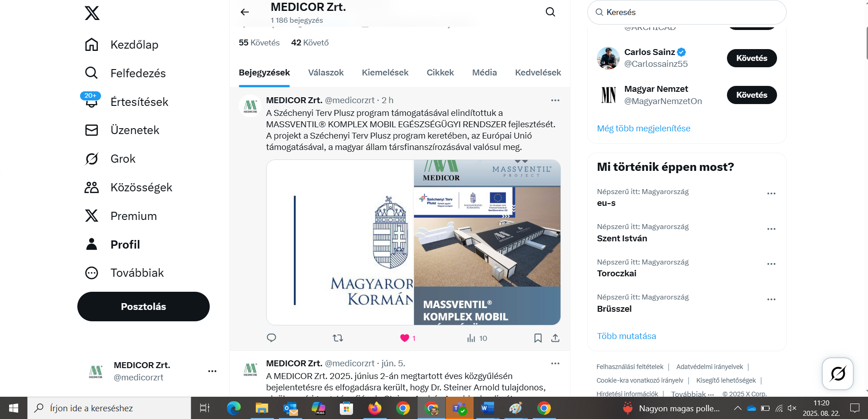Open Grok from sidebar menu
Image resolution: width=868 pixels, height=419 pixels.
(x=110, y=159)
